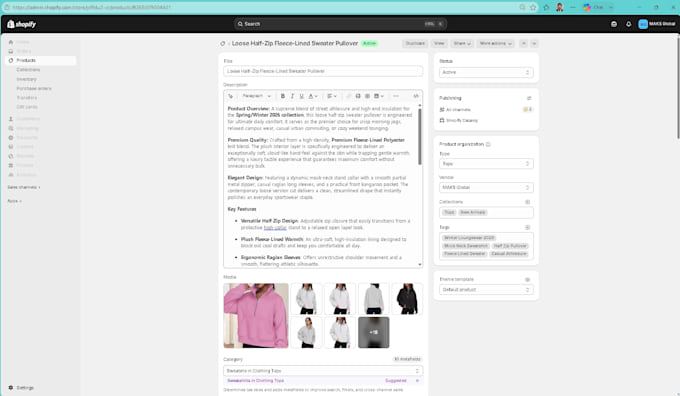This screenshot has height=396, width=680.
Task: Open Customers in the sidebar
Action: pos(28,119)
